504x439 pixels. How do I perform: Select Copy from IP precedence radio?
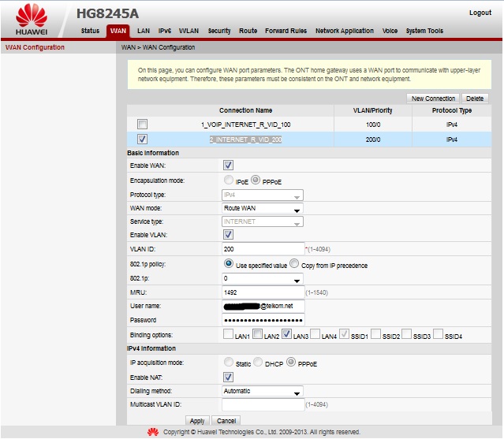coord(294,264)
